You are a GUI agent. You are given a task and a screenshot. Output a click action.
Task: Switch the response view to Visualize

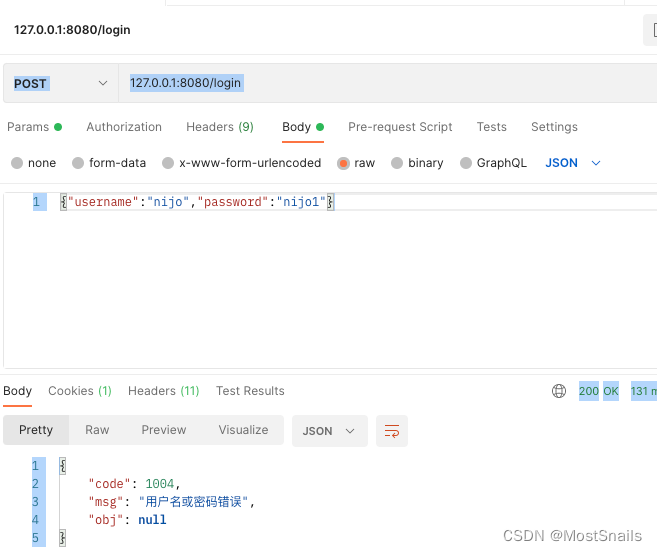[243, 430]
